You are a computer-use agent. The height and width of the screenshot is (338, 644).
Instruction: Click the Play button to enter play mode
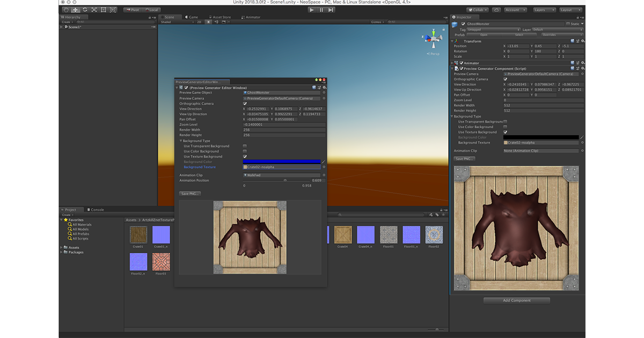tap(311, 9)
